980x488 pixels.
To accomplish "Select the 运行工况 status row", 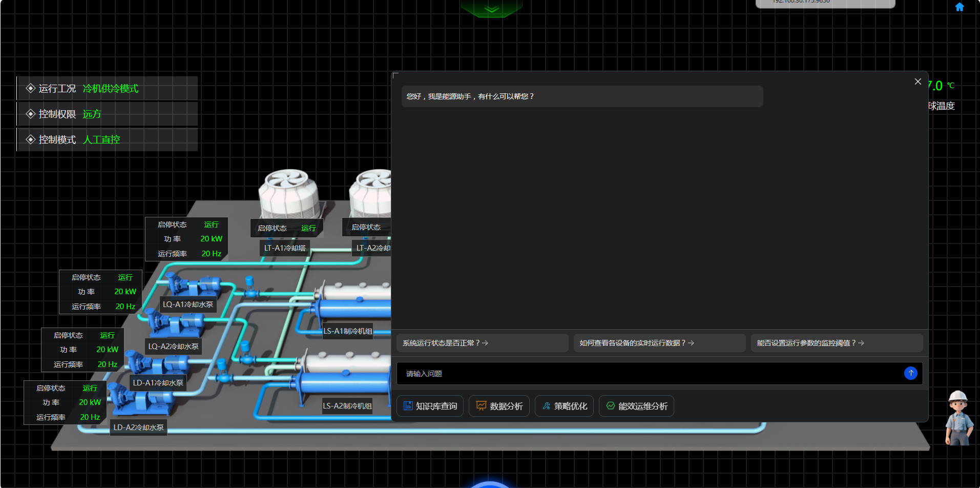I will tap(107, 89).
